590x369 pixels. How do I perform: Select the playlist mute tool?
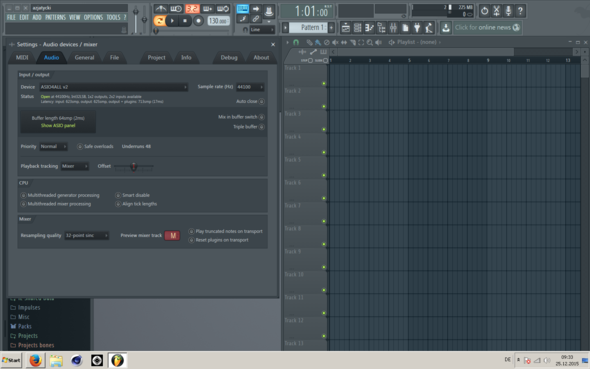coord(335,43)
